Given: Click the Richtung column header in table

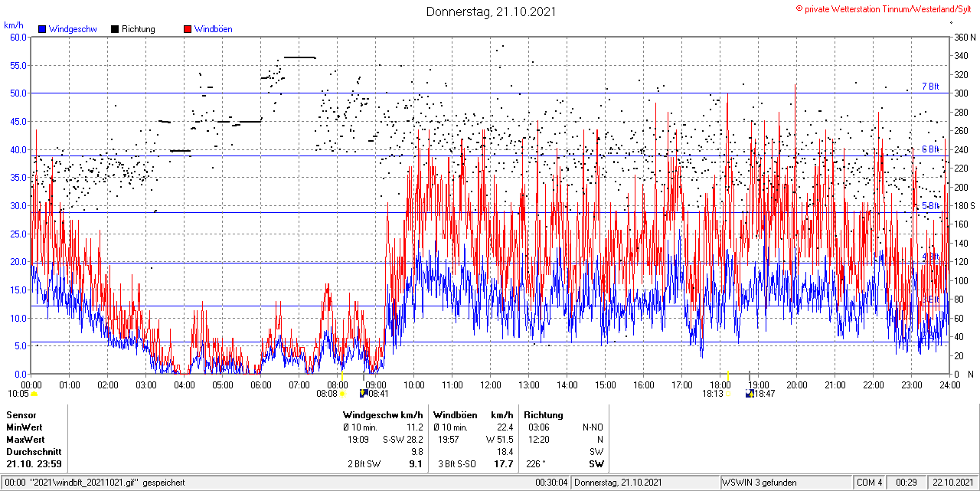Looking at the screenshot, I should (x=544, y=415).
